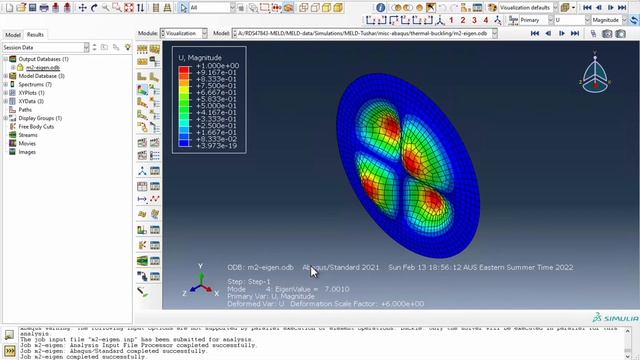This screenshot has height=360, width=640.
Task: Apply custom view 4
Action: pyautogui.click(x=486, y=20)
